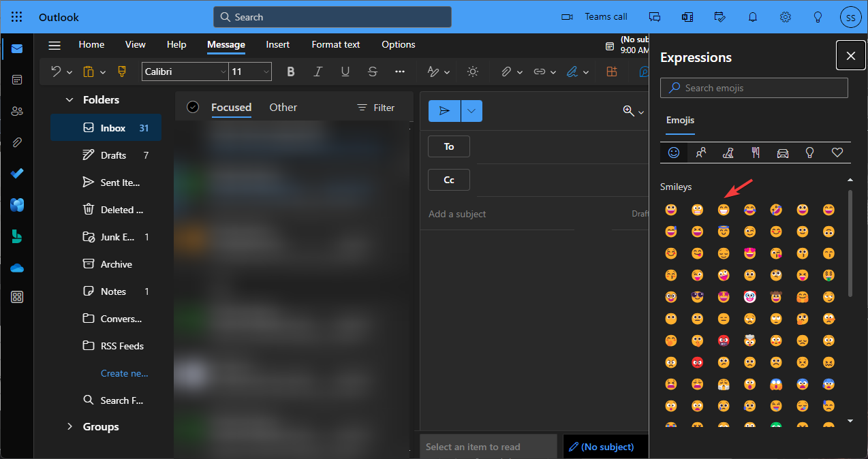Open the To Do checkmark app

point(17,174)
